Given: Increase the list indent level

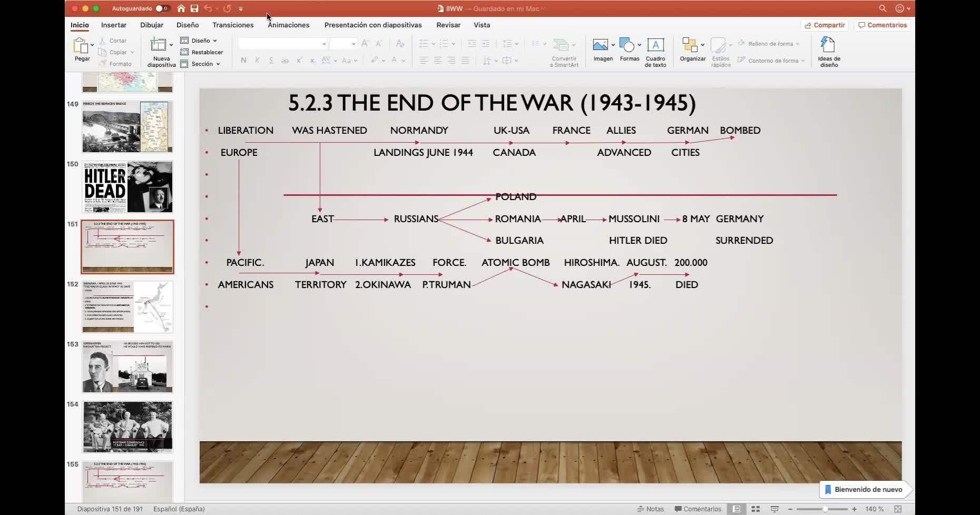Looking at the screenshot, I should point(486,44).
